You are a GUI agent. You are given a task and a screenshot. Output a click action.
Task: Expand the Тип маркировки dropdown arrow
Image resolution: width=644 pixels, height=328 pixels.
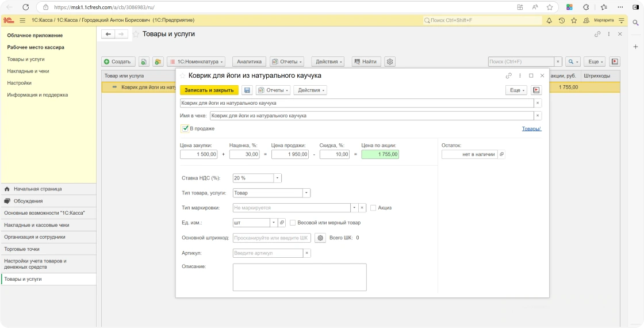point(354,208)
